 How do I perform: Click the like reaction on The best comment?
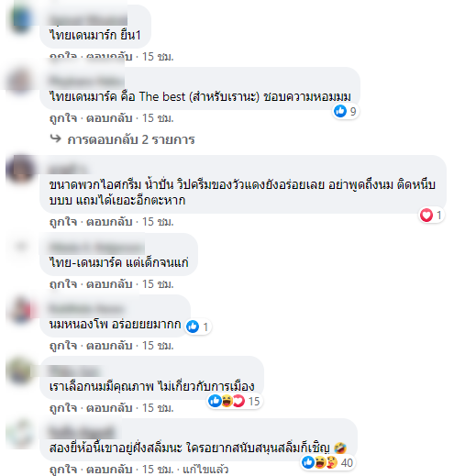point(340,111)
